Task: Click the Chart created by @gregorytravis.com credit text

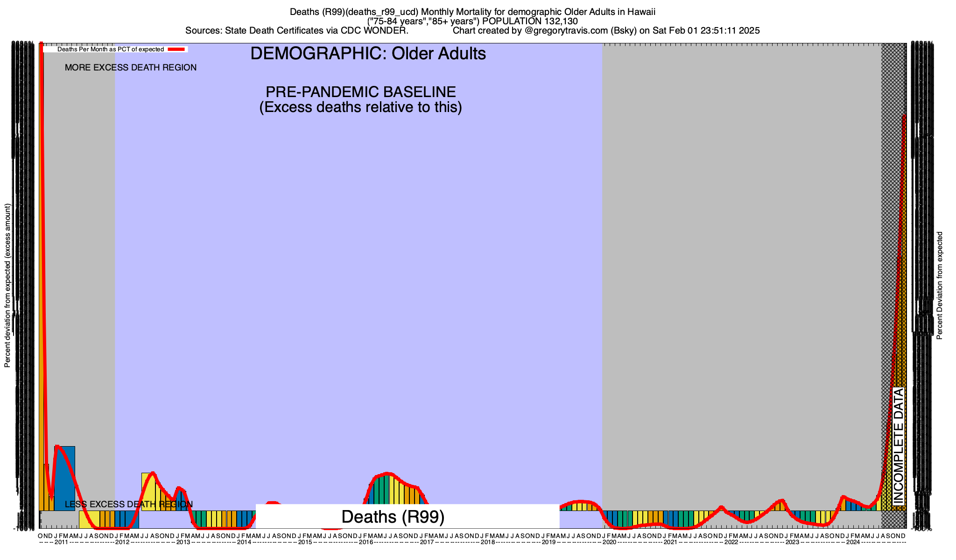Action: click(606, 31)
